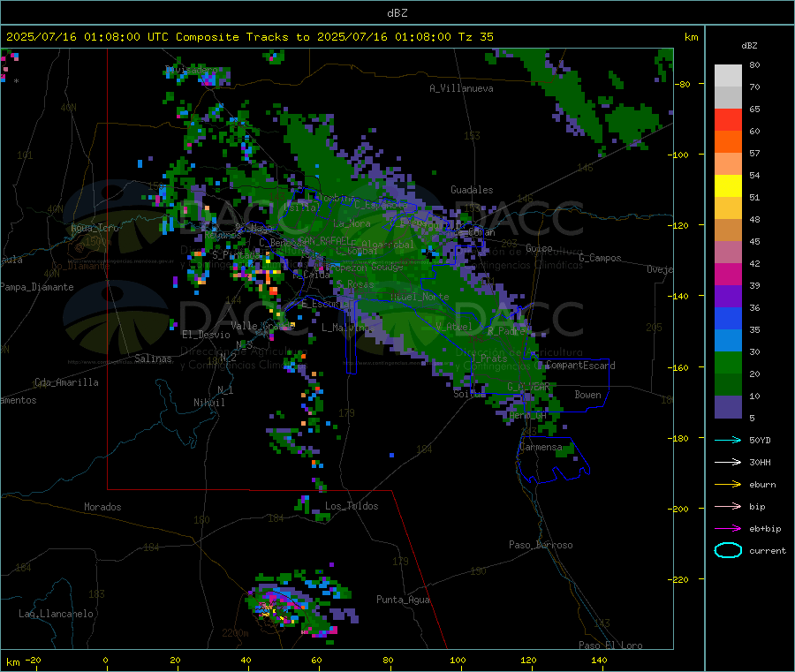This screenshot has height=672, width=795.
Task: Click the yellow eburn arrow in legend
Action: [x=728, y=485]
